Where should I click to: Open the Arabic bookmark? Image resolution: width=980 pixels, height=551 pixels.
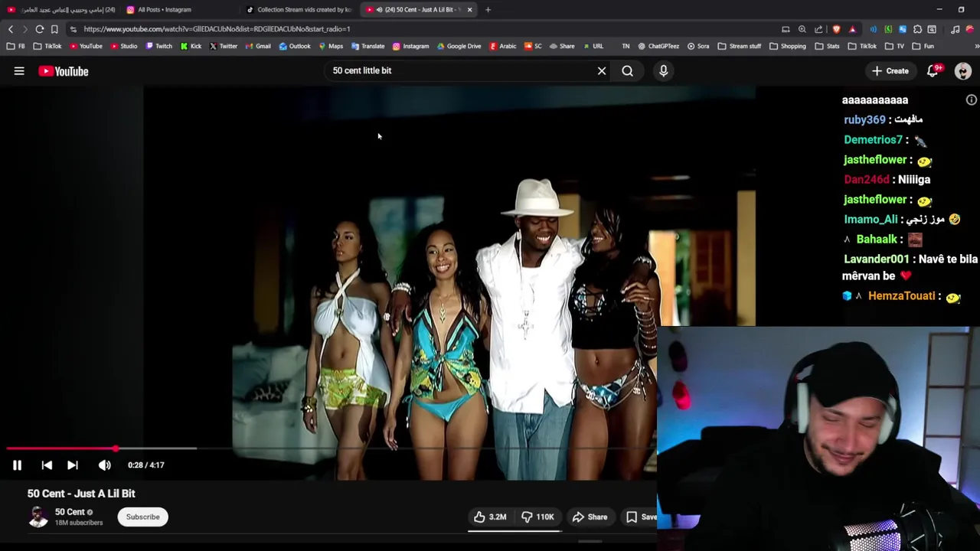[x=503, y=46]
